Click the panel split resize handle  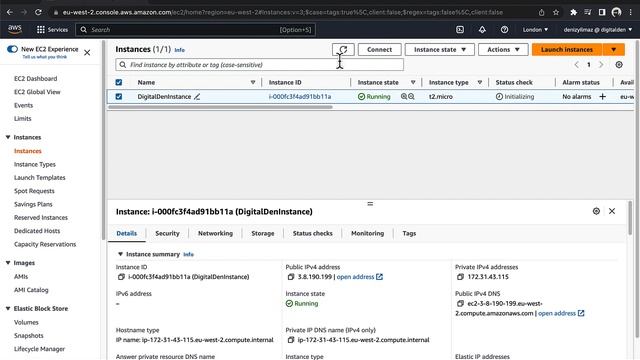pyautogui.click(x=370, y=204)
